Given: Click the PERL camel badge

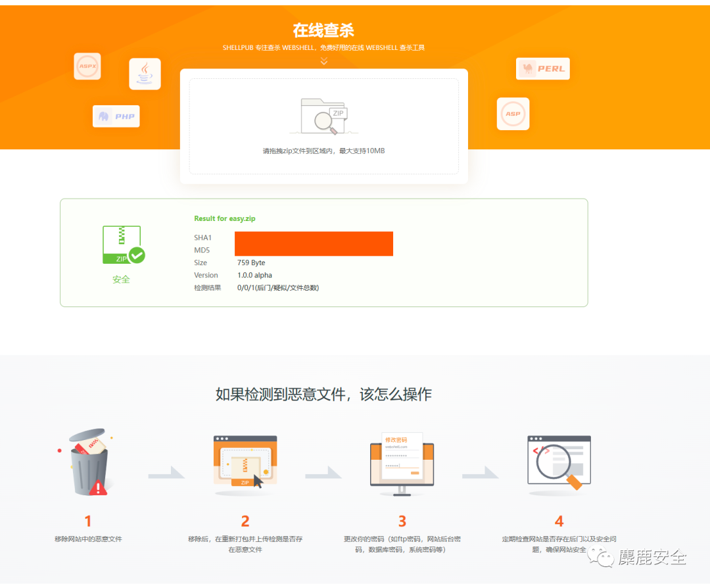Looking at the screenshot, I should 543,68.
